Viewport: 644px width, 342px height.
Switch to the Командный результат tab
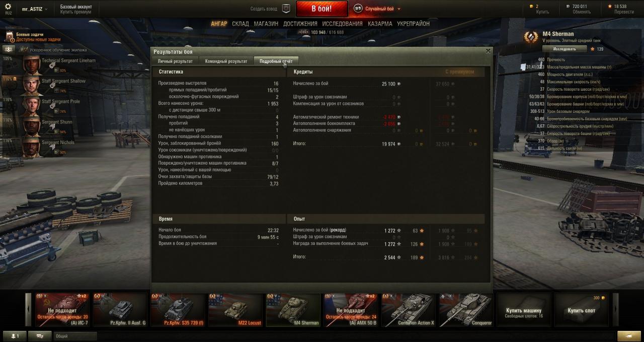(226, 61)
